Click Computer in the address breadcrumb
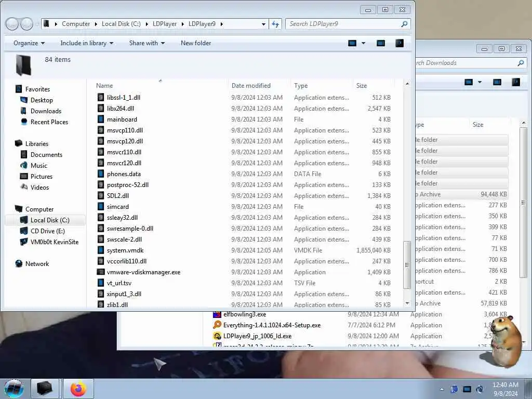Screen dimensions: 532x399 76,24
